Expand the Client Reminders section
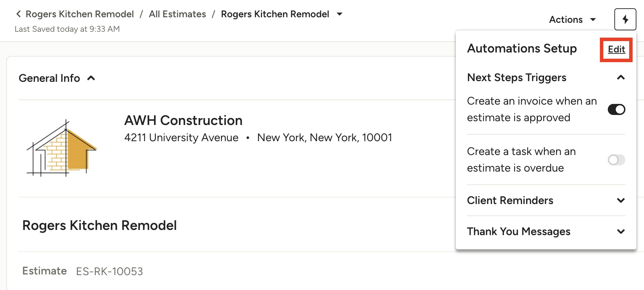This screenshot has width=644, height=290. tap(621, 200)
